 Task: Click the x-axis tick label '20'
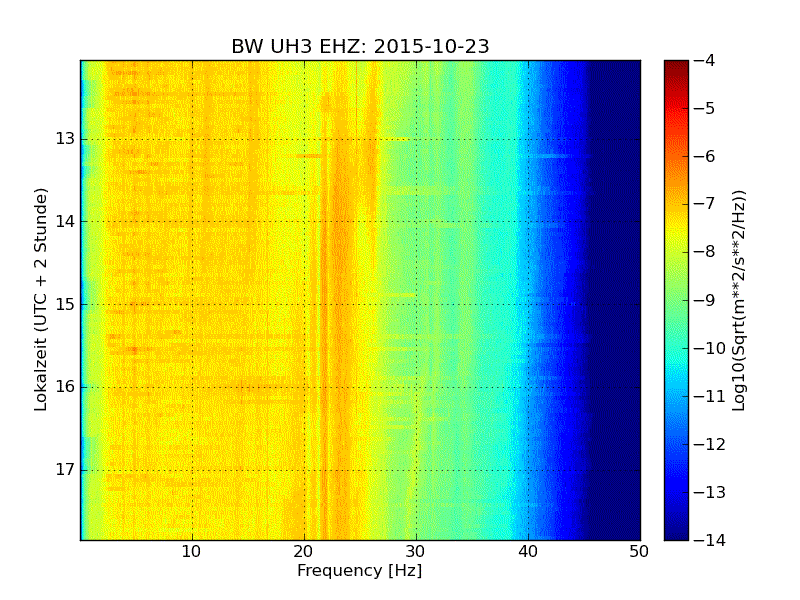tap(304, 552)
